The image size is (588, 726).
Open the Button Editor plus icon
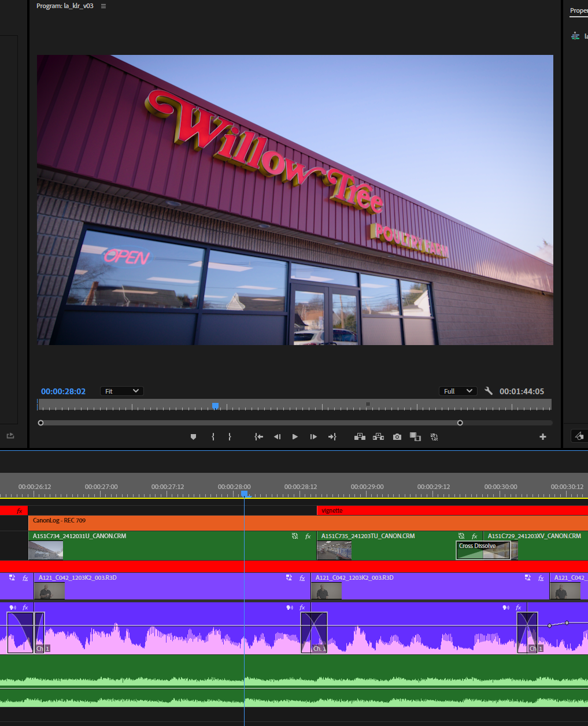543,437
